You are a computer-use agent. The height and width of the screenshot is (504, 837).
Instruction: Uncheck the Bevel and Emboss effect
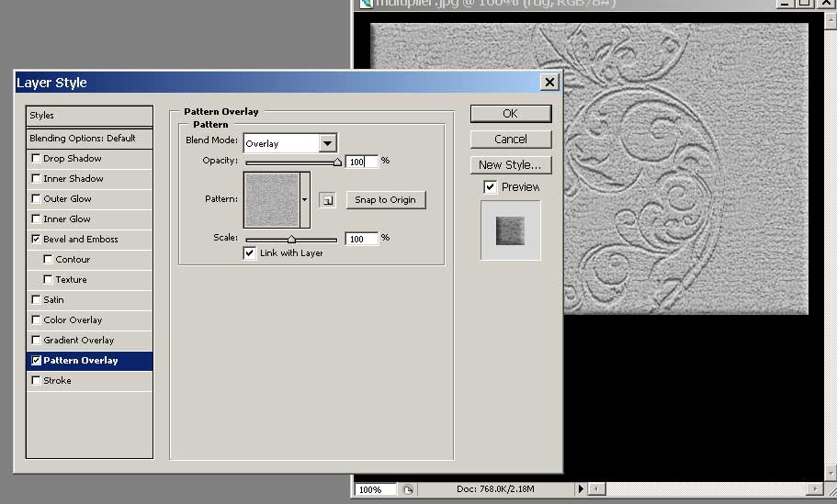[36, 239]
